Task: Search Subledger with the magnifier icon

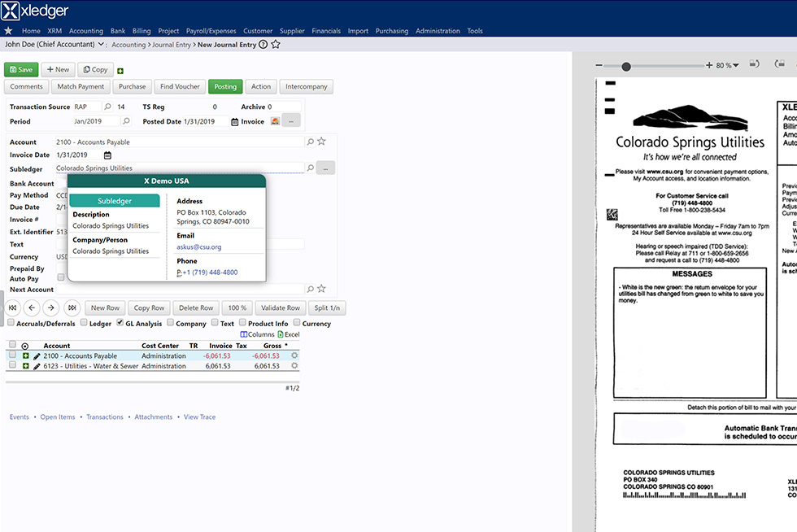Action: 310,168
